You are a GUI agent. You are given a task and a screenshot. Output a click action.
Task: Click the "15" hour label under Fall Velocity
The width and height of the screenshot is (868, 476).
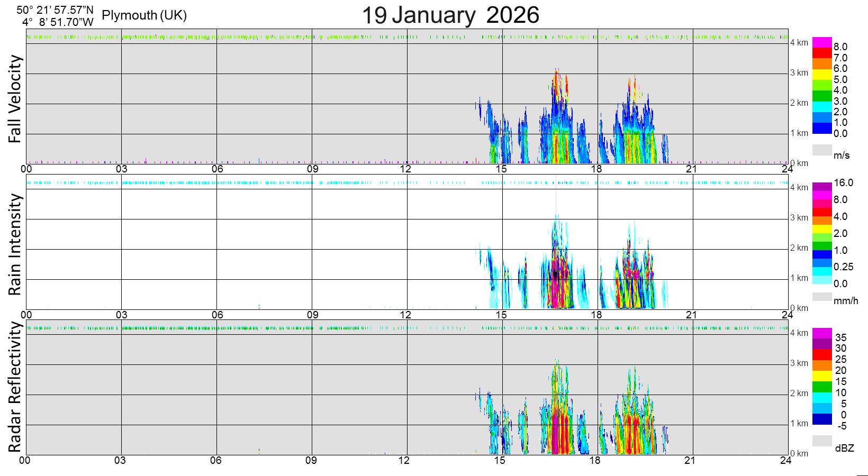pos(501,169)
